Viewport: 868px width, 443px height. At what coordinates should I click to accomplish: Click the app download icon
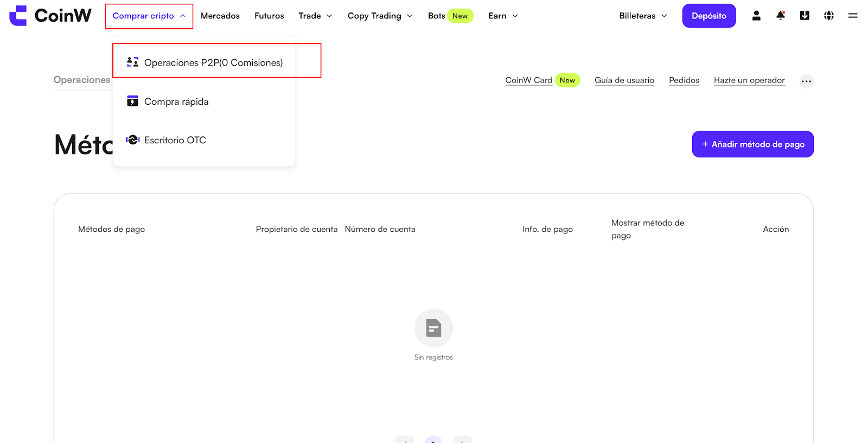805,16
